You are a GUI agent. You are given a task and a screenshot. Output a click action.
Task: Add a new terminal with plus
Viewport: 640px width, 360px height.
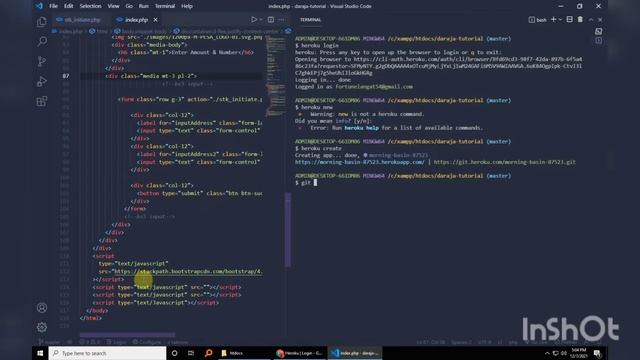coord(553,20)
